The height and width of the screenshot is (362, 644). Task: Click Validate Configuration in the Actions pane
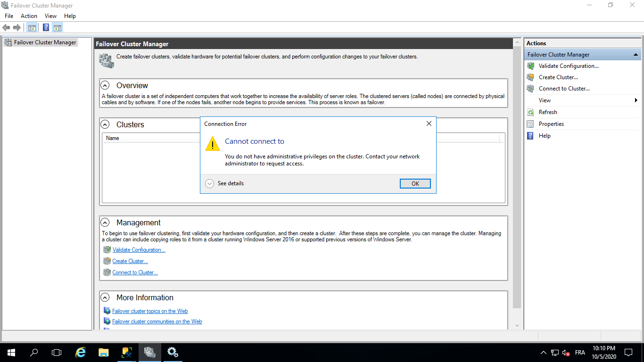pyautogui.click(x=569, y=66)
